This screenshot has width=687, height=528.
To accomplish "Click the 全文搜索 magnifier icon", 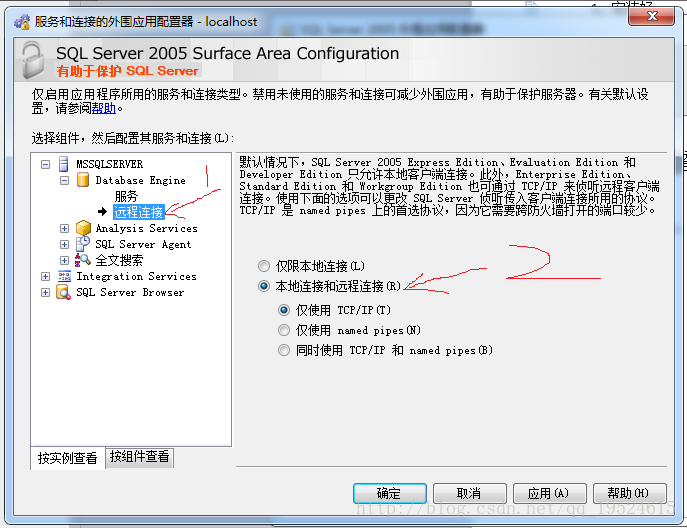I will coord(83,260).
